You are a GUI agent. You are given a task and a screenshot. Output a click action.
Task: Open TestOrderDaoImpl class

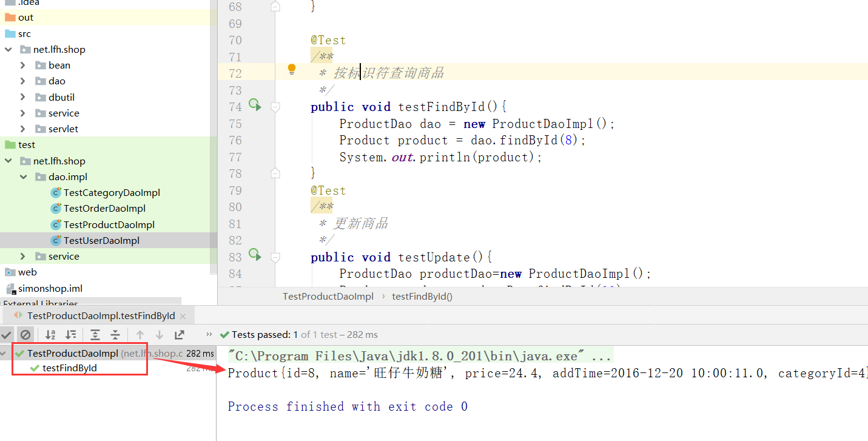point(104,208)
